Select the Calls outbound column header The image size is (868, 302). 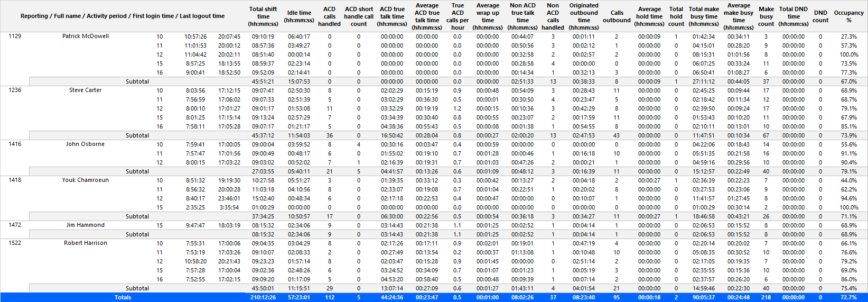[x=617, y=16]
